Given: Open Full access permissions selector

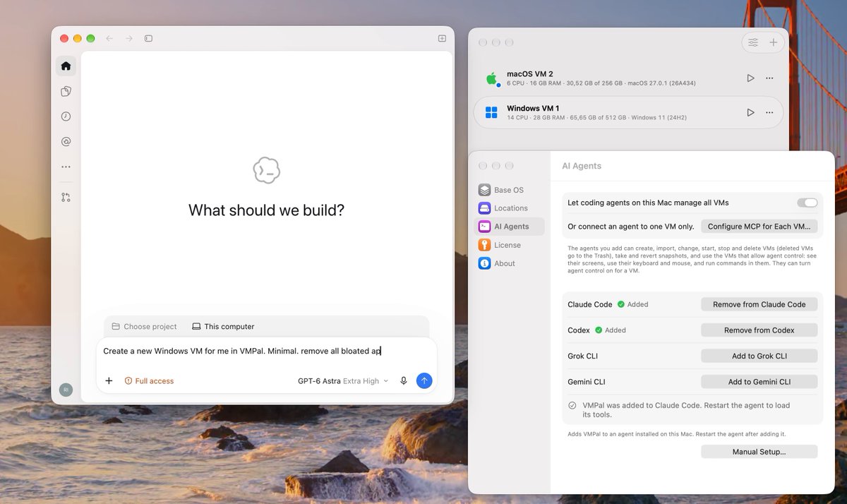Looking at the screenshot, I should 149,381.
